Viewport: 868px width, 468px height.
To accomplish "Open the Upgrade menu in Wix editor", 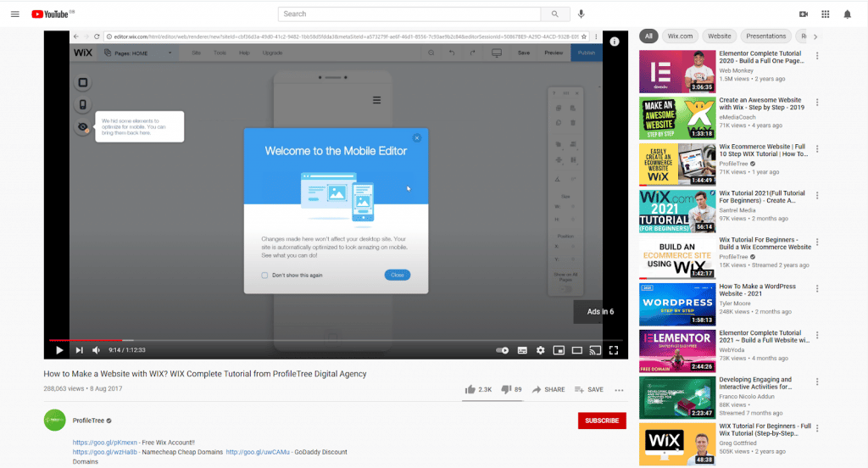I will coord(272,53).
